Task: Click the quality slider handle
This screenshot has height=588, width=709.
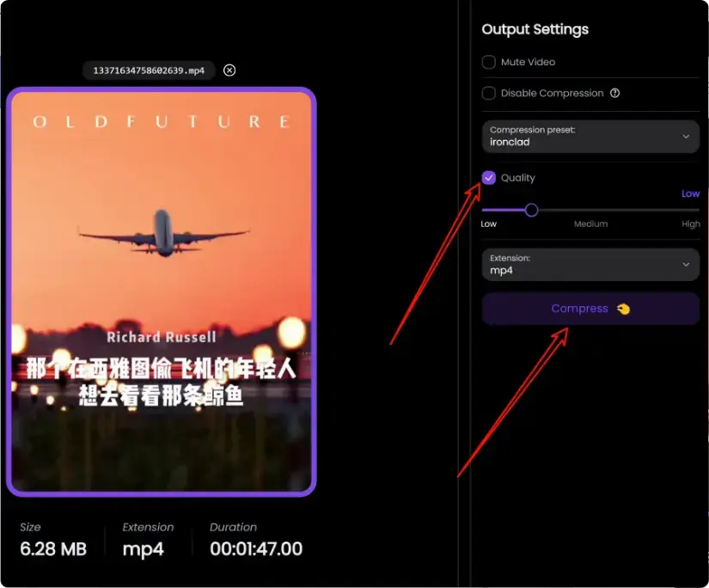Action: (x=530, y=209)
